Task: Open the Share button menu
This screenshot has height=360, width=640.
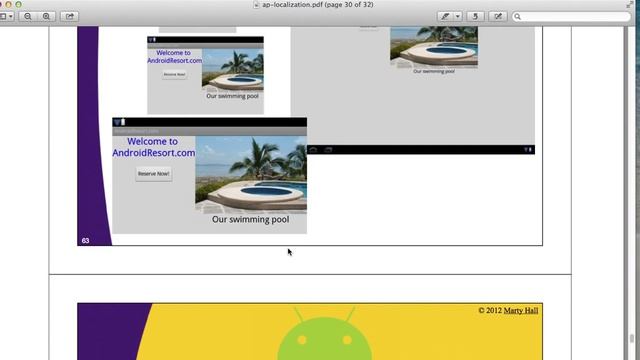Action: pos(70,16)
